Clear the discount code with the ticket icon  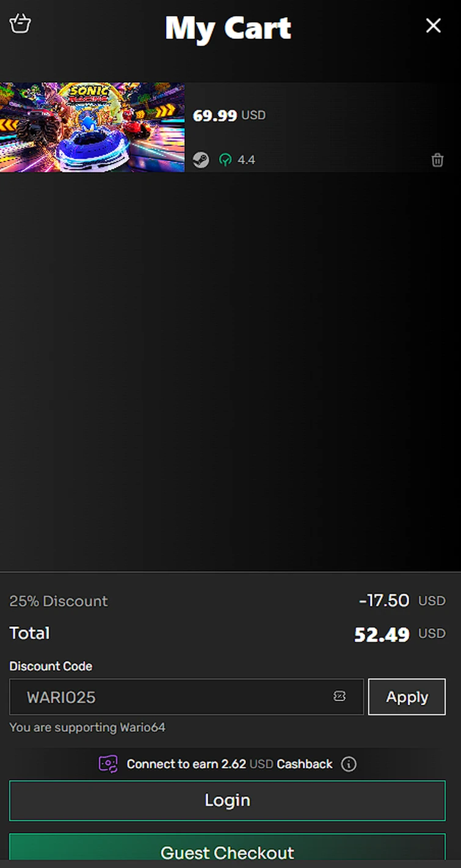339,697
